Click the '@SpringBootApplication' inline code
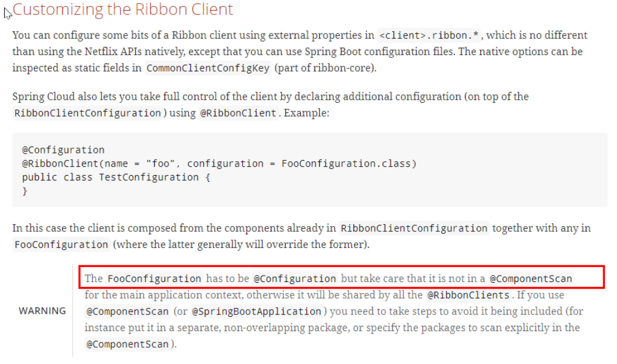This screenshot has width=617, height=364. [x=256, y=311]
